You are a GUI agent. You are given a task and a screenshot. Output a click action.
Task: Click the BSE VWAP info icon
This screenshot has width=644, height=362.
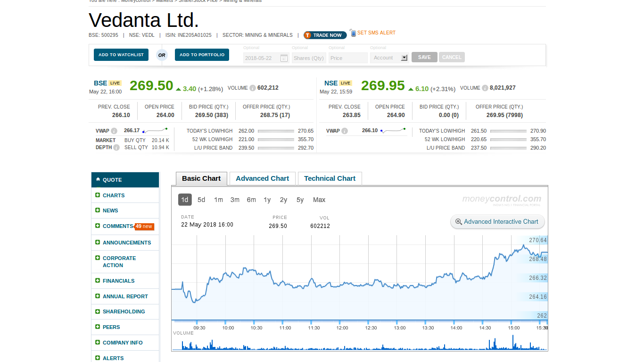[114, 131]
